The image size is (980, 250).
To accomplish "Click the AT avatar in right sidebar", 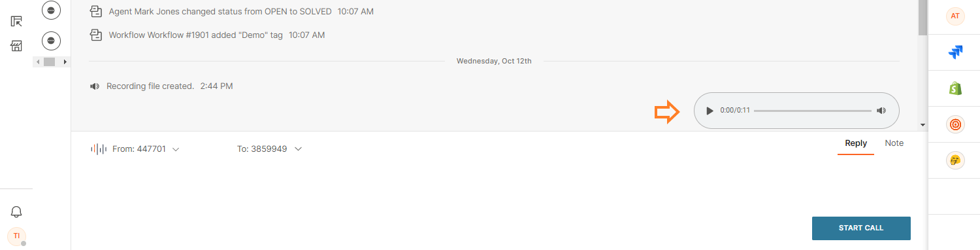I will (956, 16).
